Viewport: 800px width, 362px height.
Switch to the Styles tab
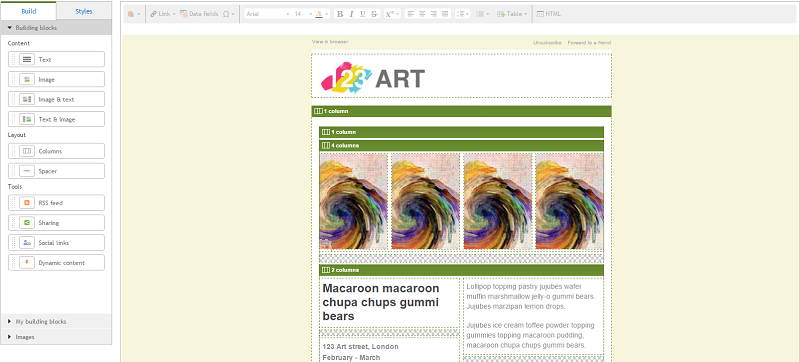(84, 11)
